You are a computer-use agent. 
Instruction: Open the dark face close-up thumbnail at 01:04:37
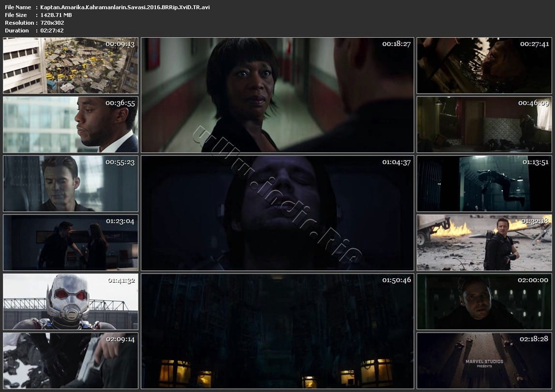(278, 213)
